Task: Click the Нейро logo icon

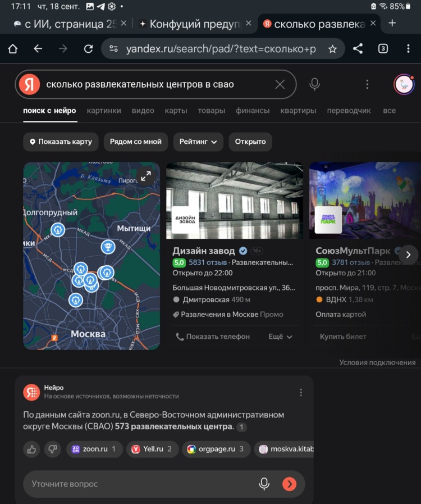Action: point(31,392)
